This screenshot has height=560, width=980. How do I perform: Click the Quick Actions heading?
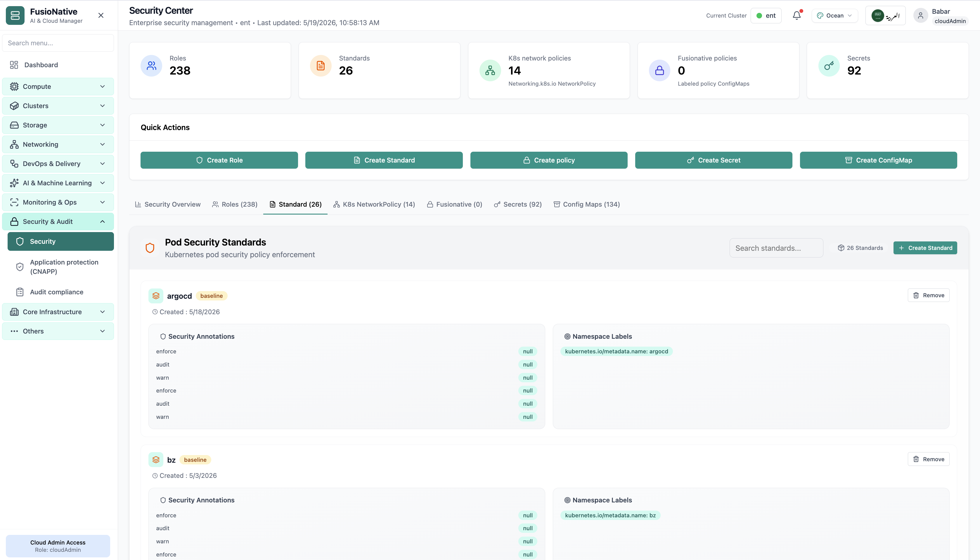tap(165, 127)
